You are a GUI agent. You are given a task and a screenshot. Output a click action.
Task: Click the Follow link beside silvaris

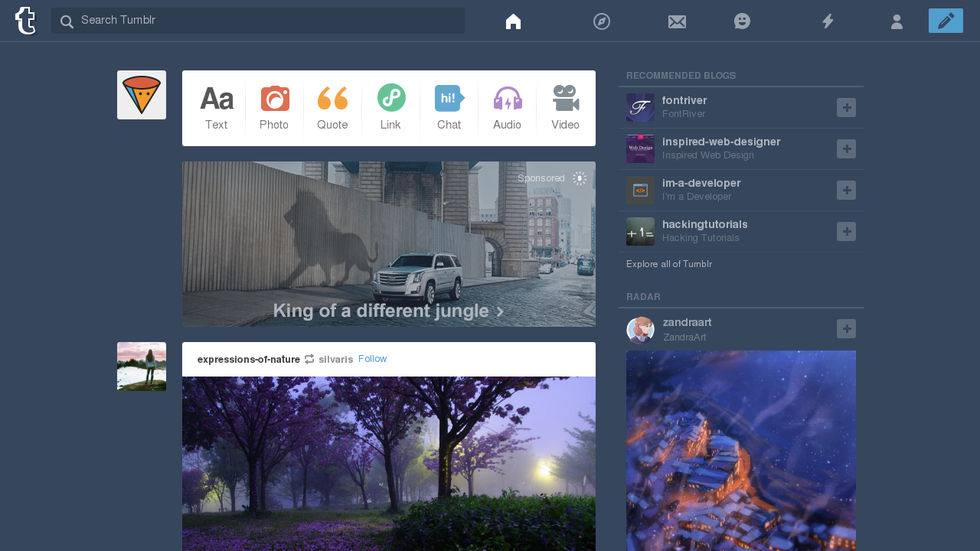coord(373,359)
